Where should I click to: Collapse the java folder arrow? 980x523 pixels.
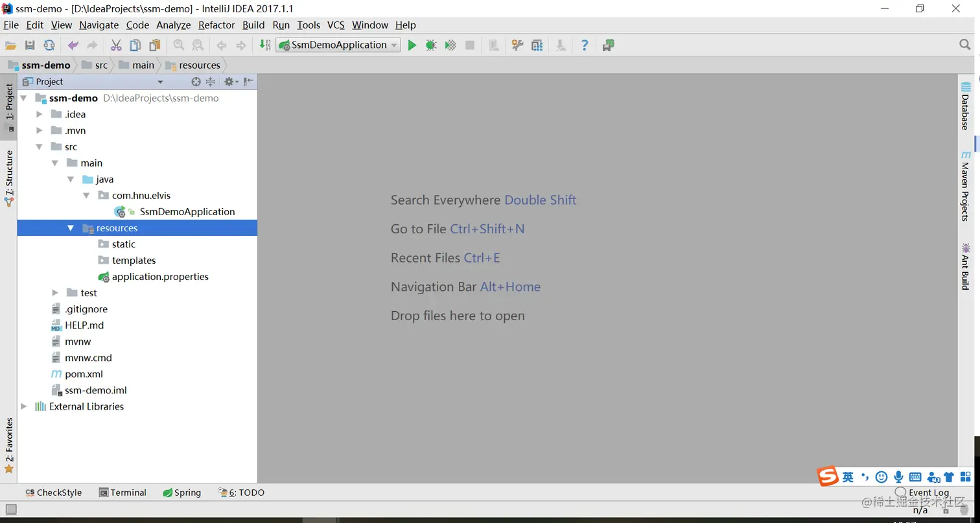(x=71, y=180)
